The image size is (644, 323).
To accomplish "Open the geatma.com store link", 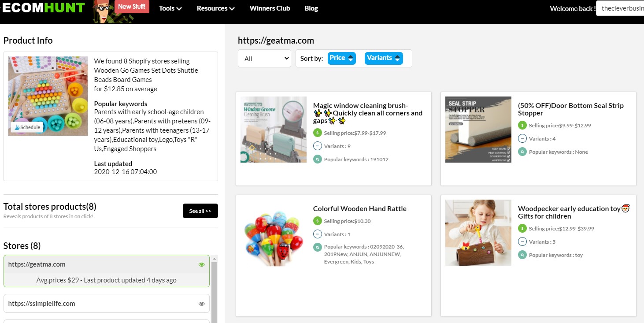I will pyautogui.click(x=37, y=264).
